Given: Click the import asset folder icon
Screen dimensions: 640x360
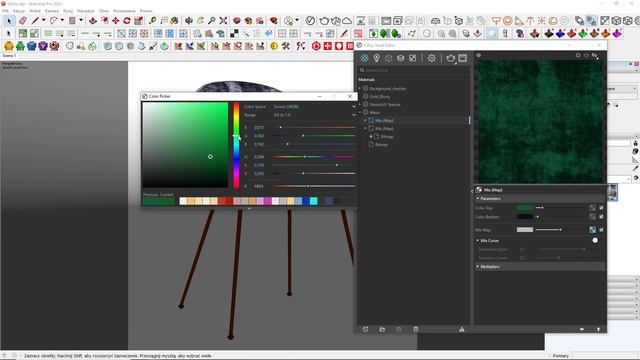Looking at the screenshot, I should (x=382, y=329).
